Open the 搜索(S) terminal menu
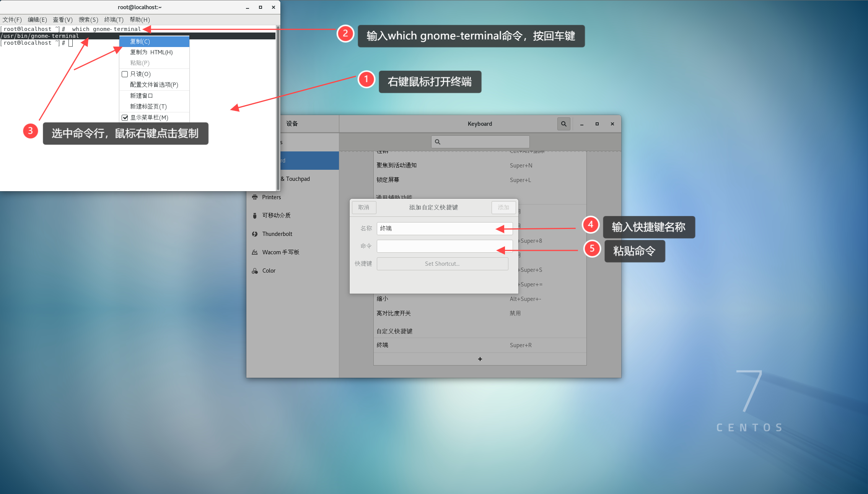 click(88, 19)
